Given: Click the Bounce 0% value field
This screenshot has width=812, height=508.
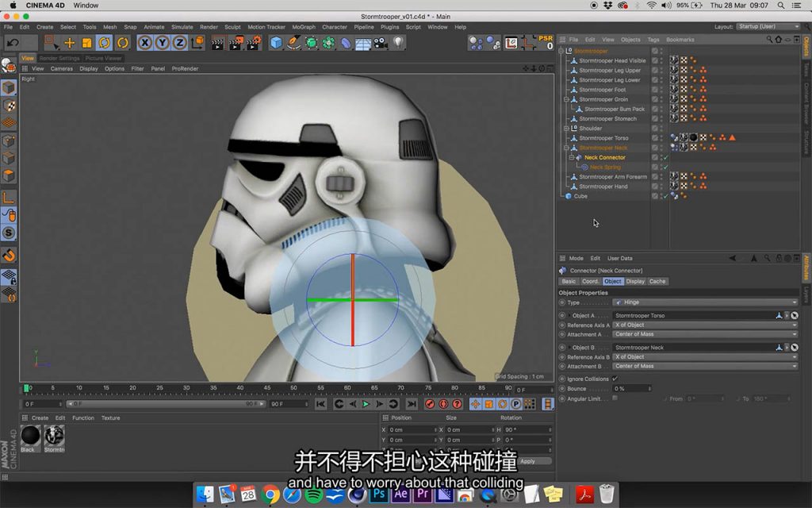Looking at the screenshot, I should click(631, 389).
